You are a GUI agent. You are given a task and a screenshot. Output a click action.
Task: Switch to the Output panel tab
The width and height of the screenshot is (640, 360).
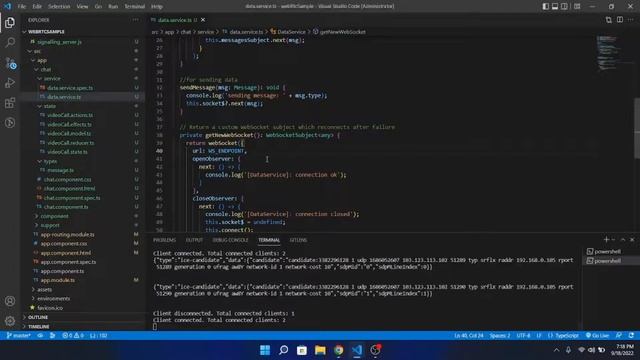coord(194,240)
